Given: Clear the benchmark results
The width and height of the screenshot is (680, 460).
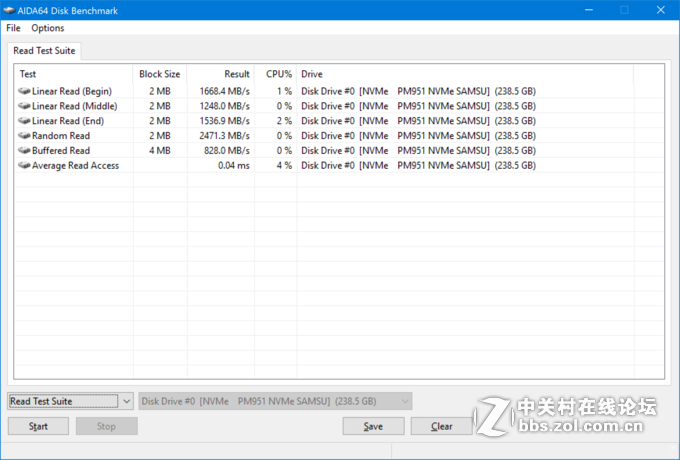Looking at the screenshot, I should [441, 426].
